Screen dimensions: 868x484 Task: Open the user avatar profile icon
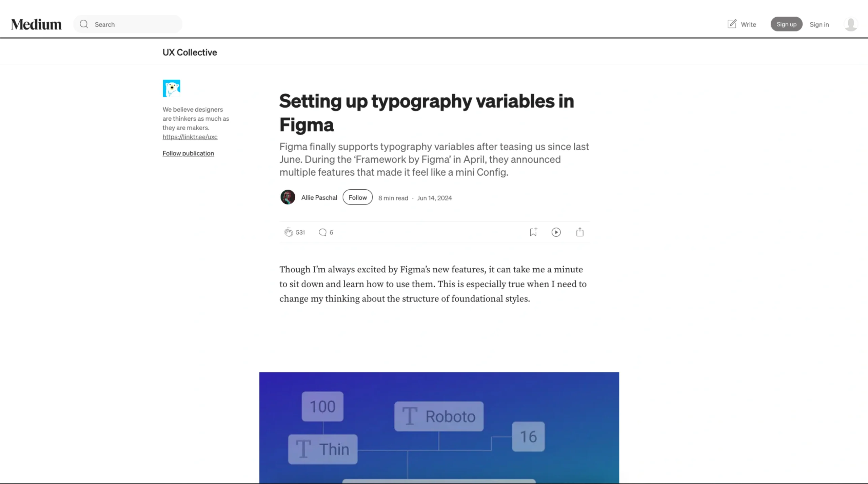tap(851, 24)
